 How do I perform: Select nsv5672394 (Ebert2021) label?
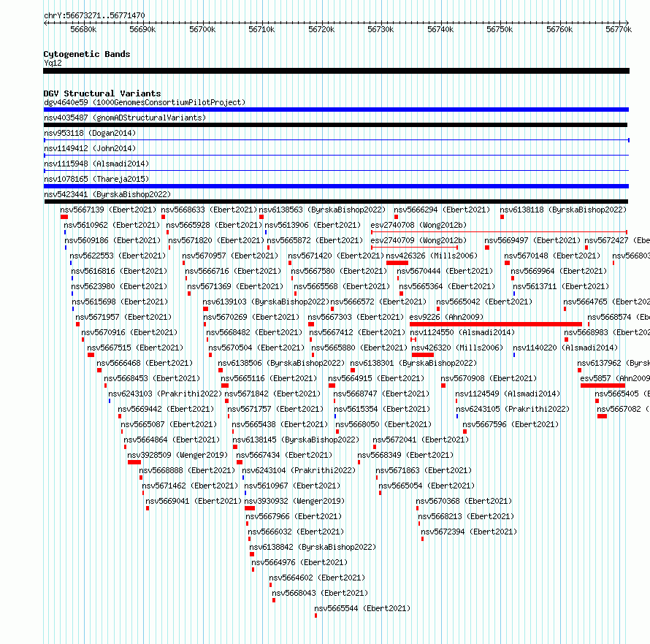(469, 532)
